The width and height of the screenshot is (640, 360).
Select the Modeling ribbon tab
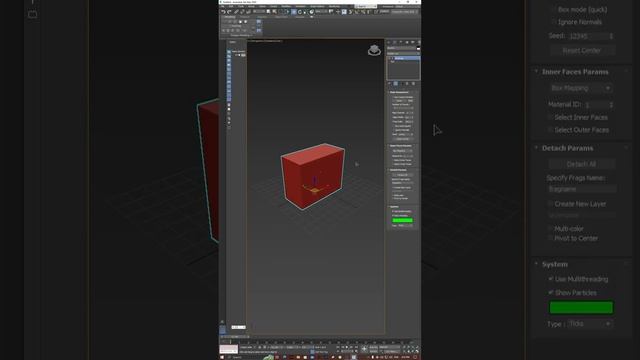click(230, 17)
